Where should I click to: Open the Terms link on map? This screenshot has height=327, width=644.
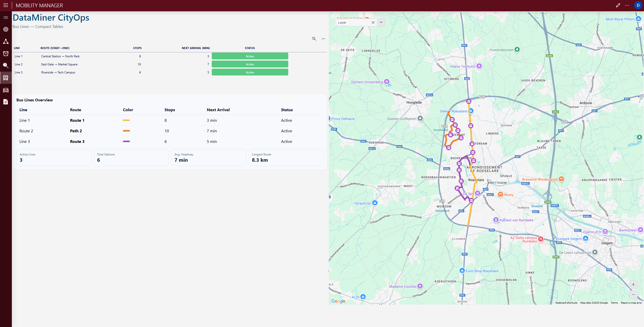click(614, 303)
